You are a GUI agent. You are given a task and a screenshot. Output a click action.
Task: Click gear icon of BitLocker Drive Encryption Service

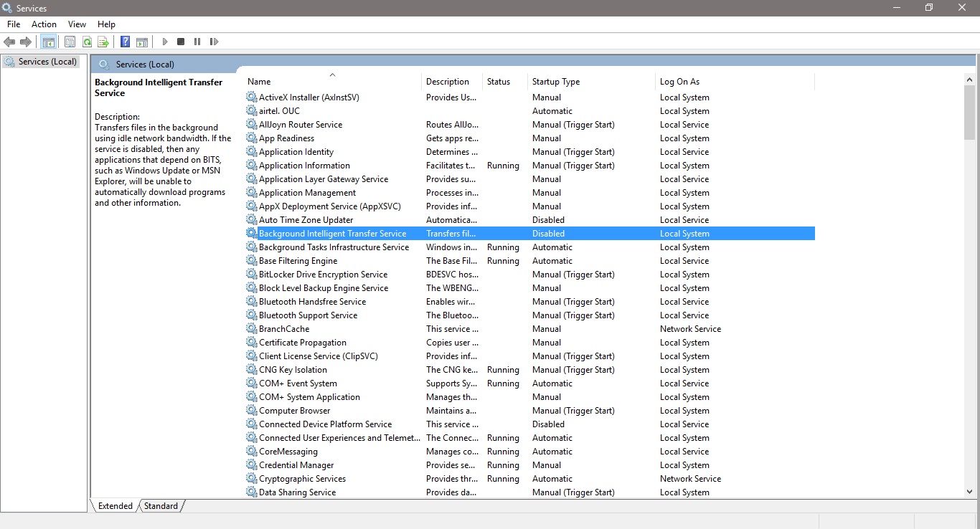coord(251,274)
